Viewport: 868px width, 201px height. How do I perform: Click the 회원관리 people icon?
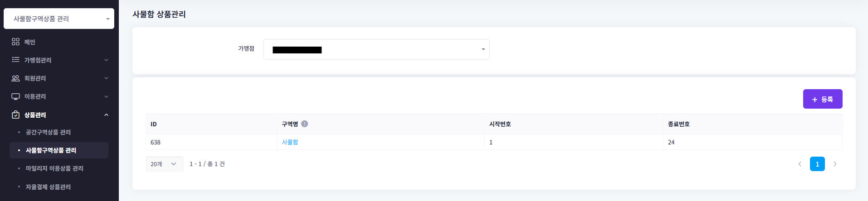coord(15,78)
